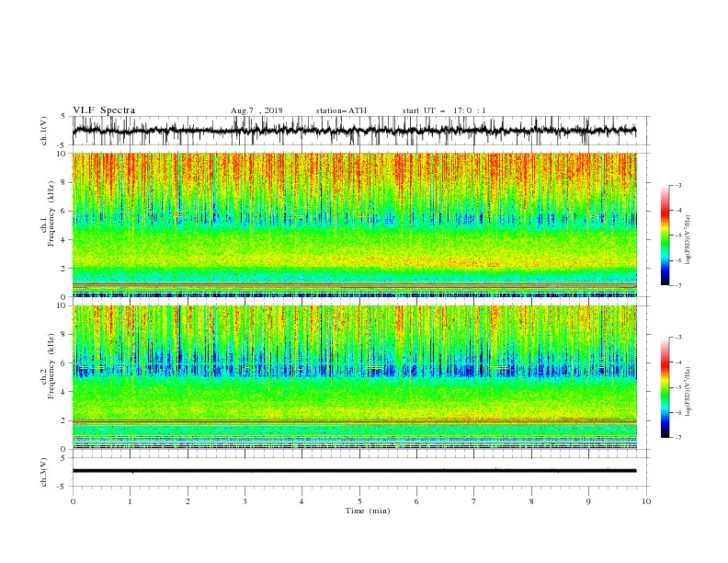
Task: Click inside the ch.2 spectrogram panel
Action: point(354,377)
